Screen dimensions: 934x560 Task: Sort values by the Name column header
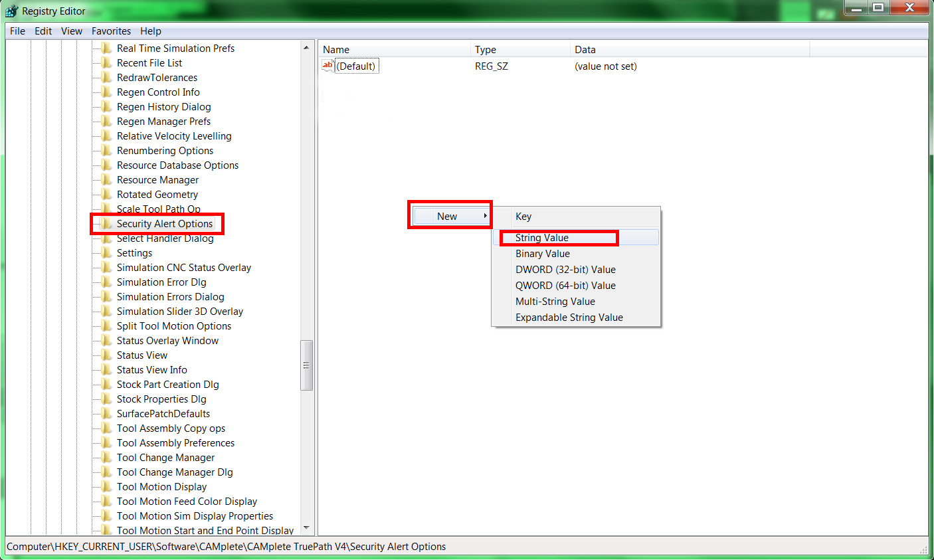coord(395,49)
